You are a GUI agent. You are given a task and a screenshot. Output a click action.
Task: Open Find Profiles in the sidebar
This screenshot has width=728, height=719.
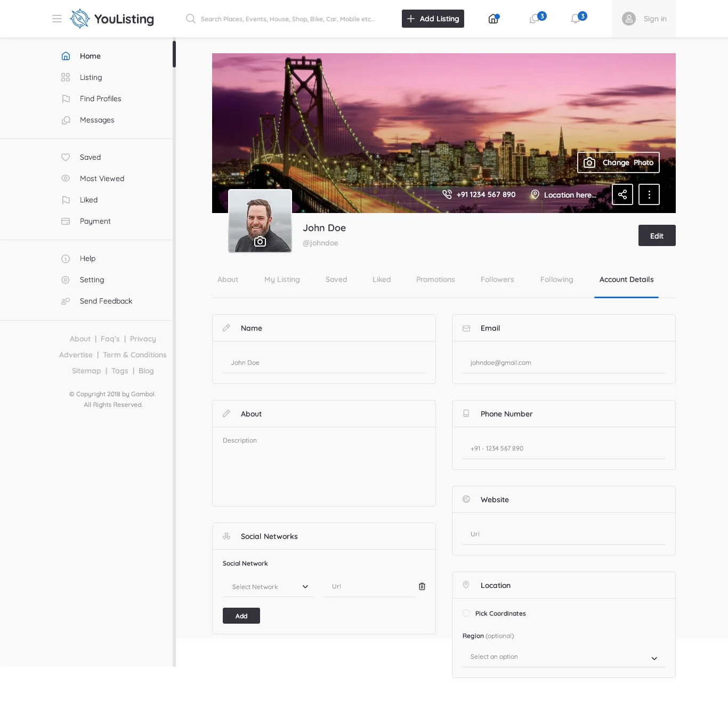coord(100,99)
